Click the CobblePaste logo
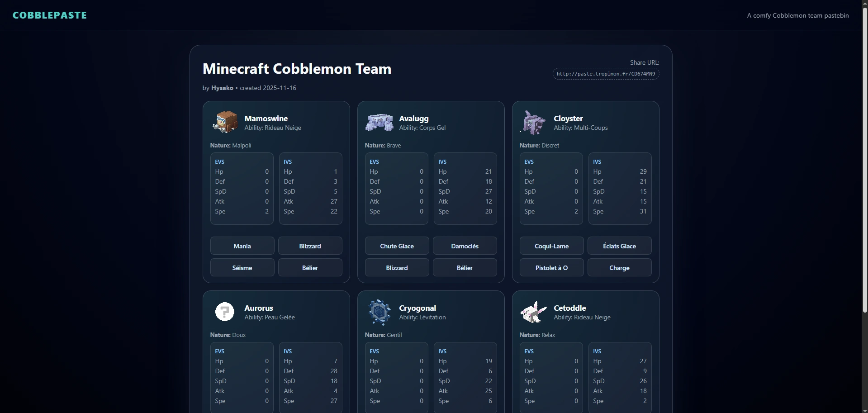 tap(50, 15)
